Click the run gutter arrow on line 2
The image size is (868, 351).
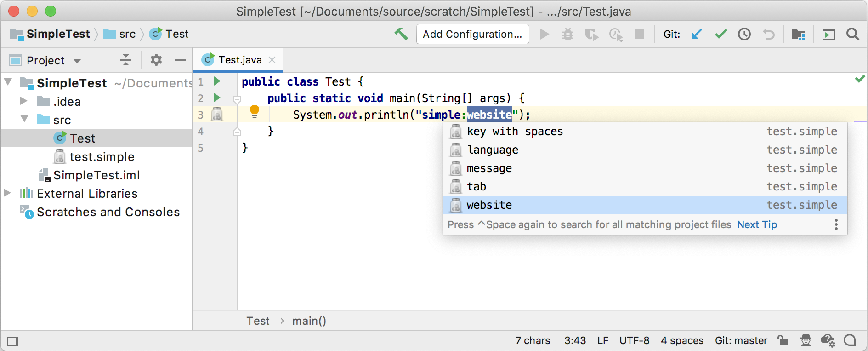coord(217,98)
